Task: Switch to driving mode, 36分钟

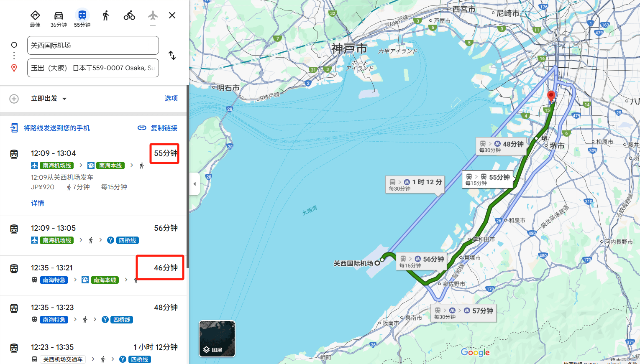Action: tap(59, 19)
